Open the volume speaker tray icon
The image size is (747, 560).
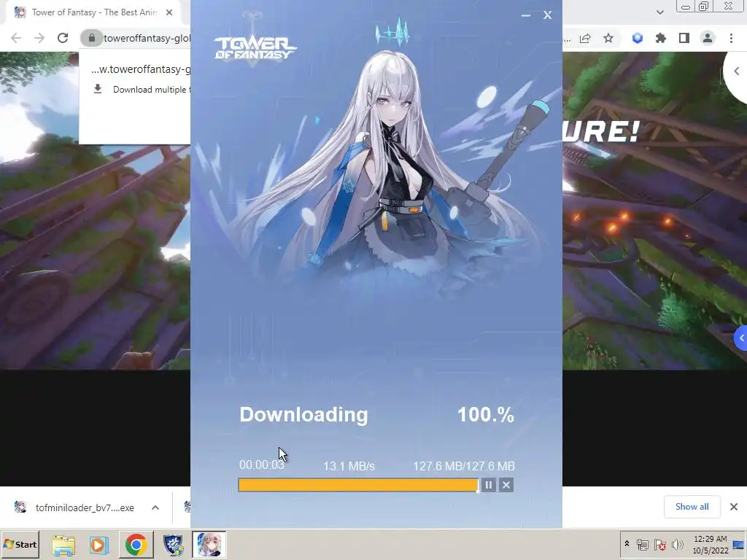pos(677,544)
